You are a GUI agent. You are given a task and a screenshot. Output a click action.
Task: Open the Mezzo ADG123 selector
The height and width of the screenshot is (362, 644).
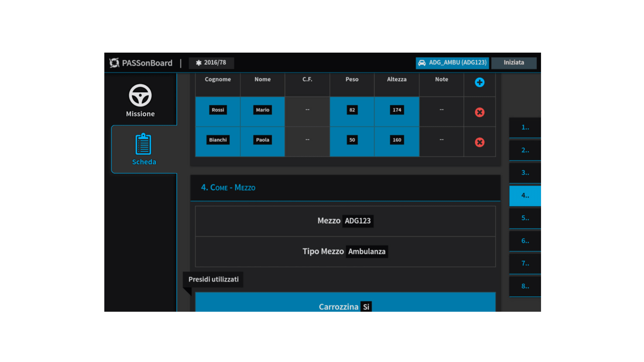coord(358,221)
